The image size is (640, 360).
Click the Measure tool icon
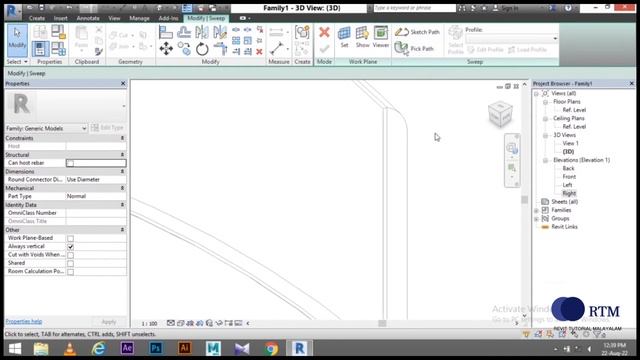tap(276, 49)
